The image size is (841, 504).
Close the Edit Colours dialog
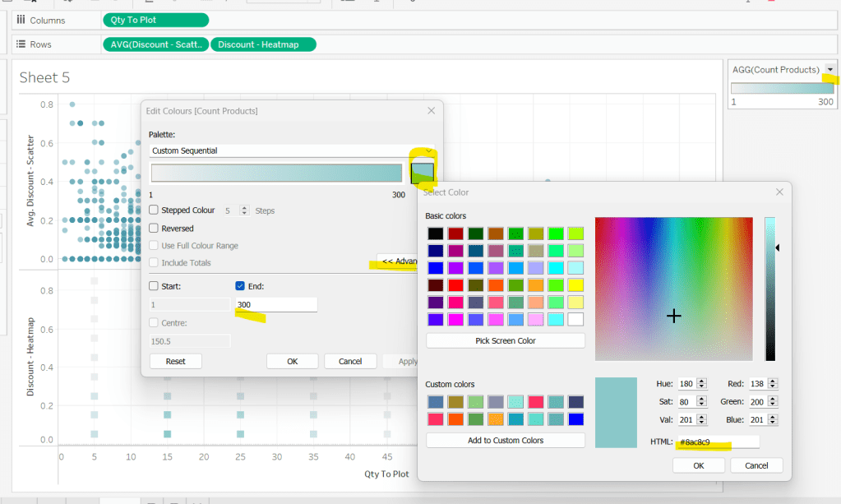(x=431, y=110)
